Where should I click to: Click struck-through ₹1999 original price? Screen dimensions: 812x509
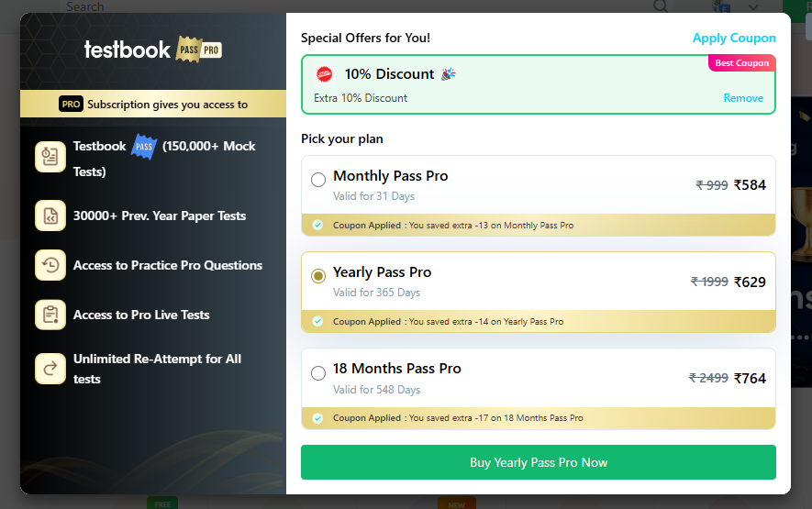[709, 282]
